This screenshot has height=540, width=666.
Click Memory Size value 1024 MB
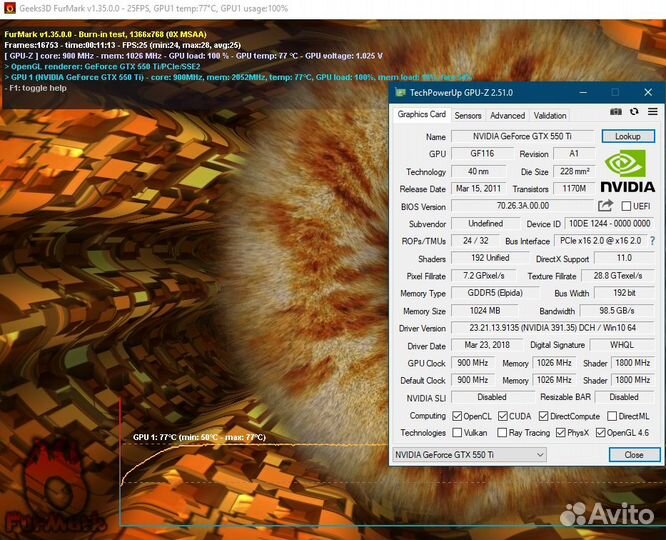(485, 311)
